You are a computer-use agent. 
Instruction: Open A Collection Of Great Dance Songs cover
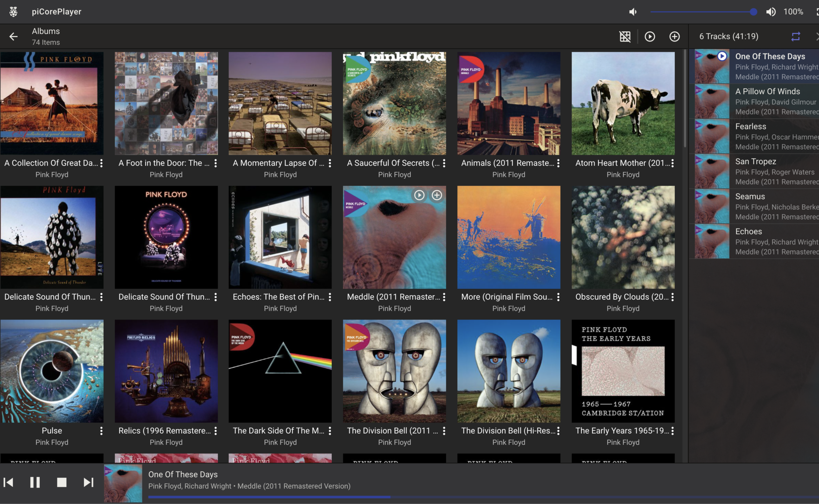(x=52, y=103)
